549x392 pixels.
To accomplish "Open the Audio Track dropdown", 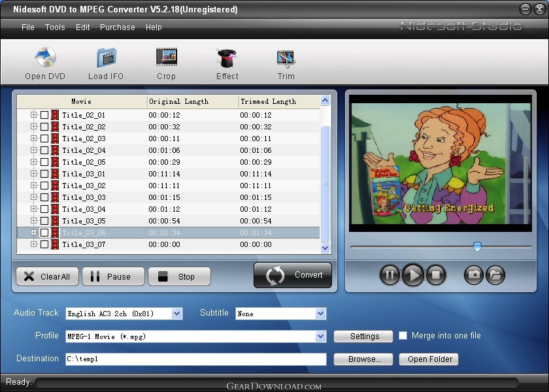I will click(x=177, y=314).
